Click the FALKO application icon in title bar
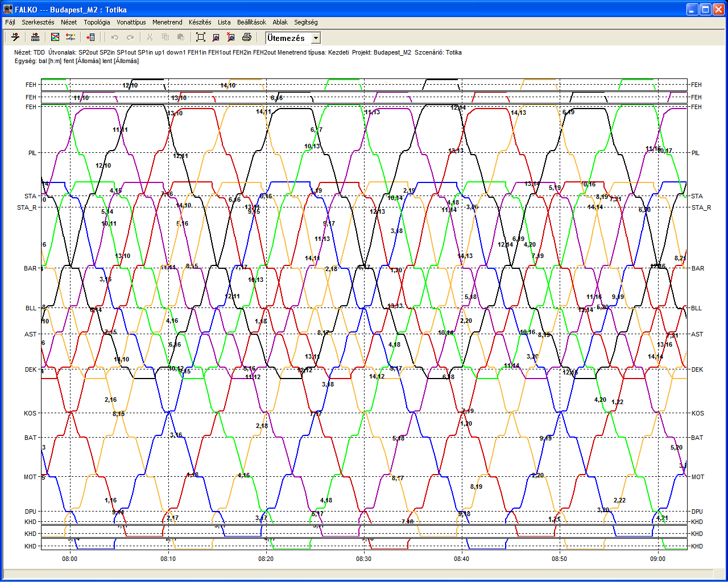 click(8, 10)
